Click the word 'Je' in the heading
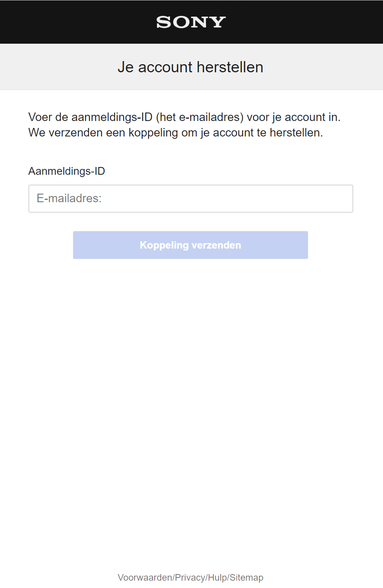383x588 pixels. pos(126,67)
